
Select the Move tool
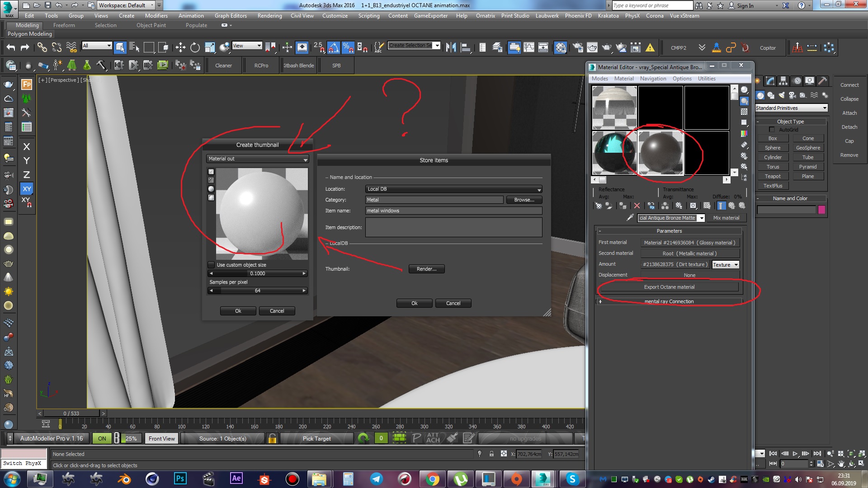pos(180,47)
